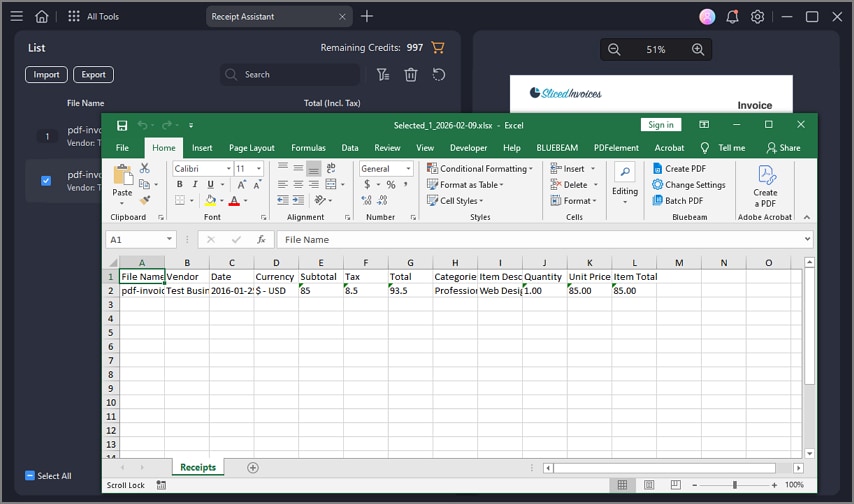854x504 pixels.
Task: Click the Share button in Excel
Action: 783,148
